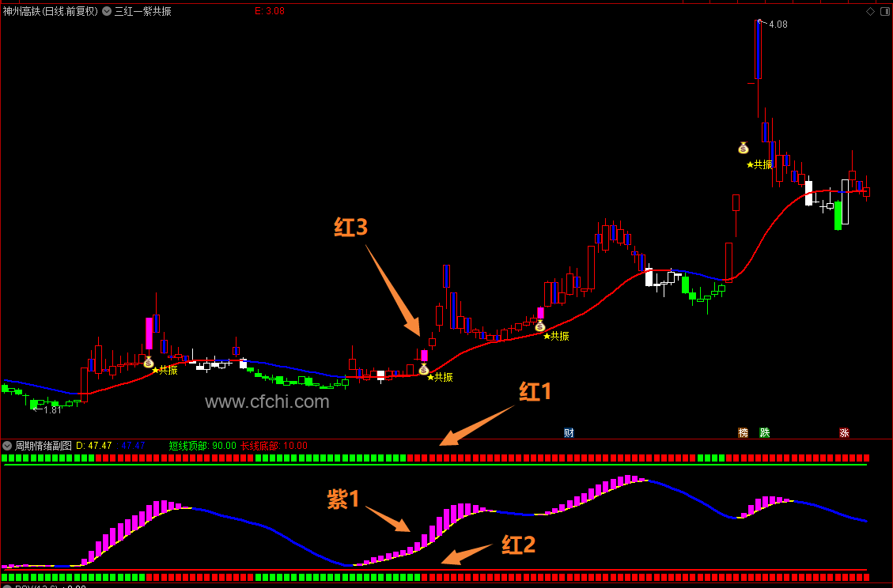Toggle the side panel icon at top right

pyautogui.click(x=884, y=11)
